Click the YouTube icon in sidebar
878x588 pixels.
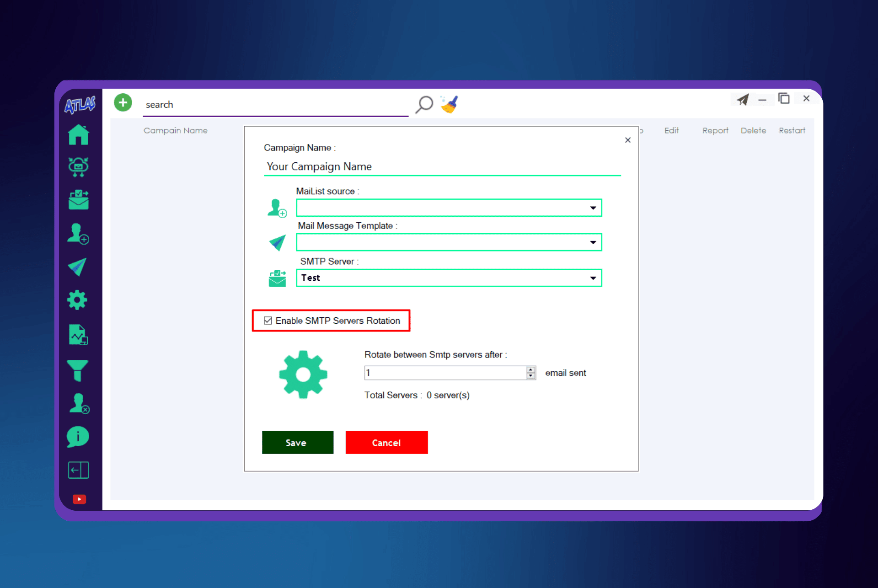pos(79,499)
